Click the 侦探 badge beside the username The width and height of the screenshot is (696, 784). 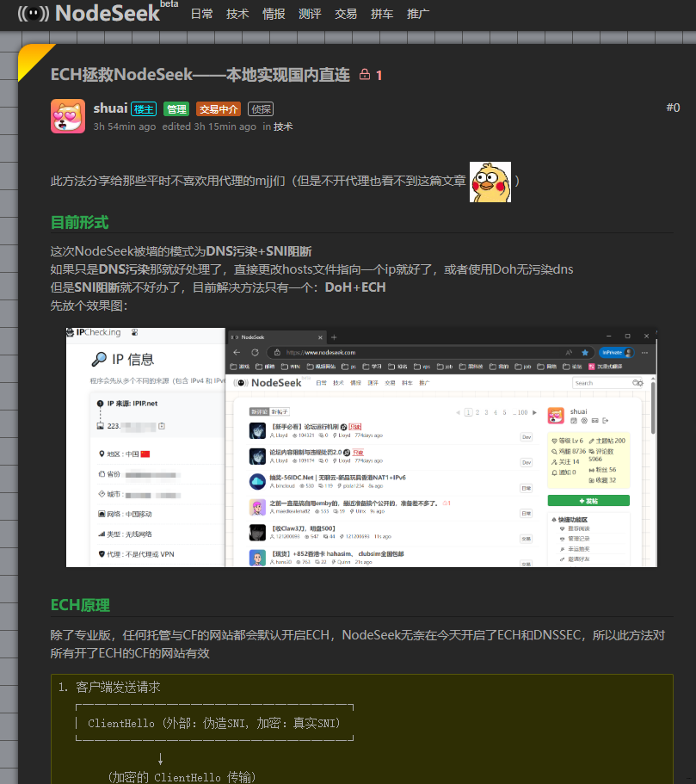(261, 109)
